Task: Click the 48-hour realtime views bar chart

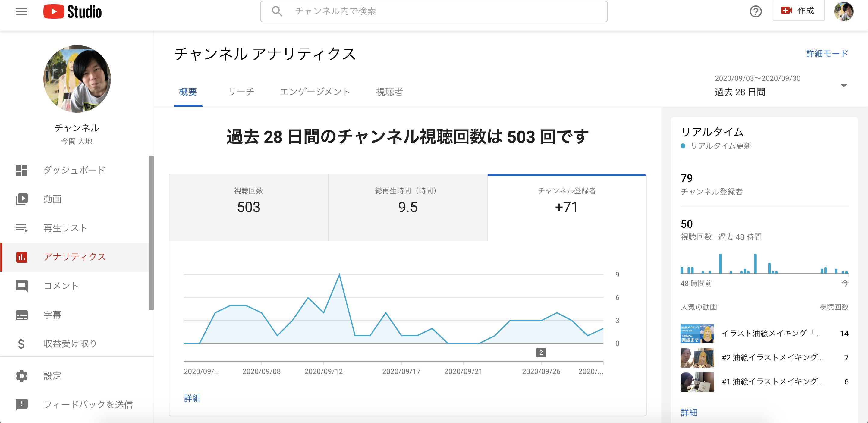Action: pyautogui.click(x=764, y=263)
